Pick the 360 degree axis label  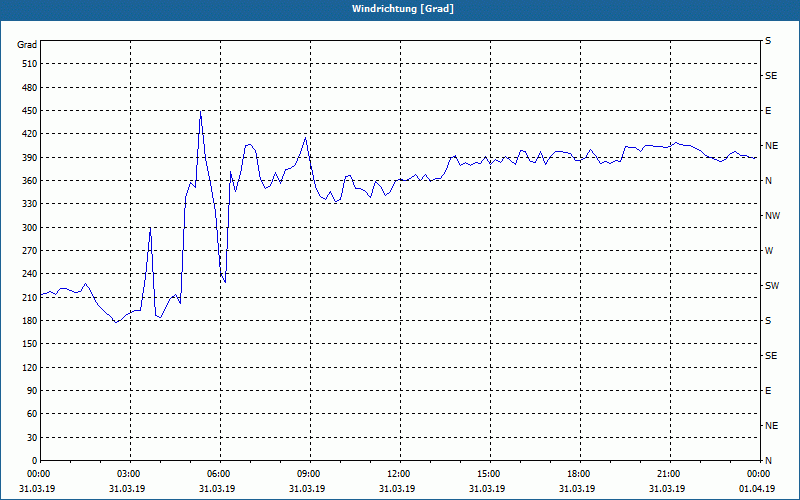pyautogui.click(x=30, y=181)
